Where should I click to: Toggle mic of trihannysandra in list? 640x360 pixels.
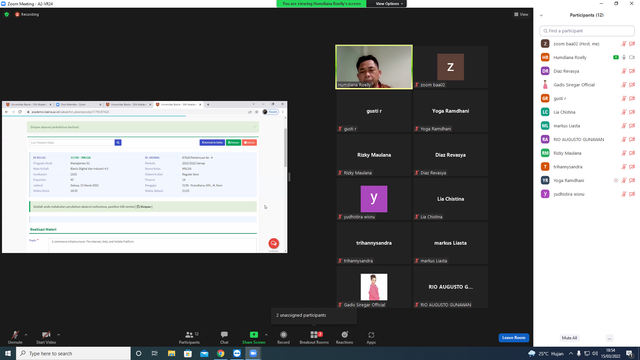624,167
